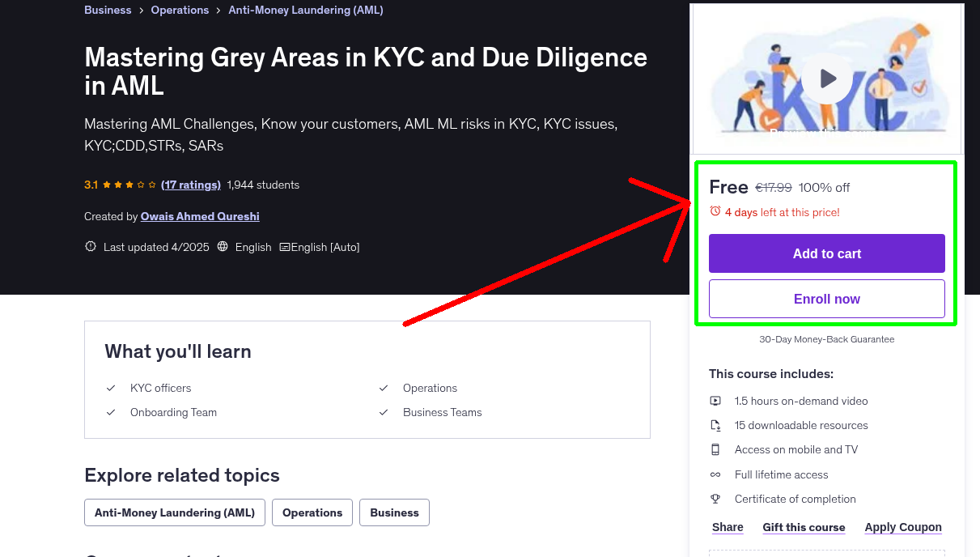Click the downloadable resources icon beside '15 downloadable resources'

pos(715,425)
